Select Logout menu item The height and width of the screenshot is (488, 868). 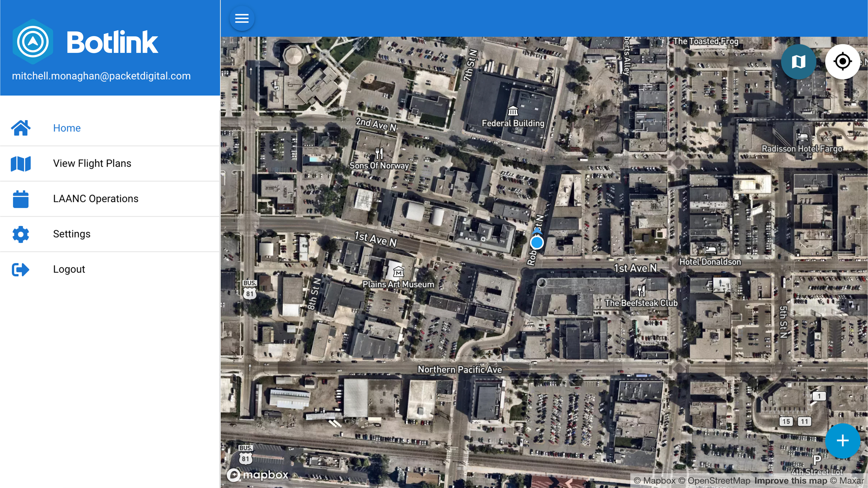tap(110, 270)
